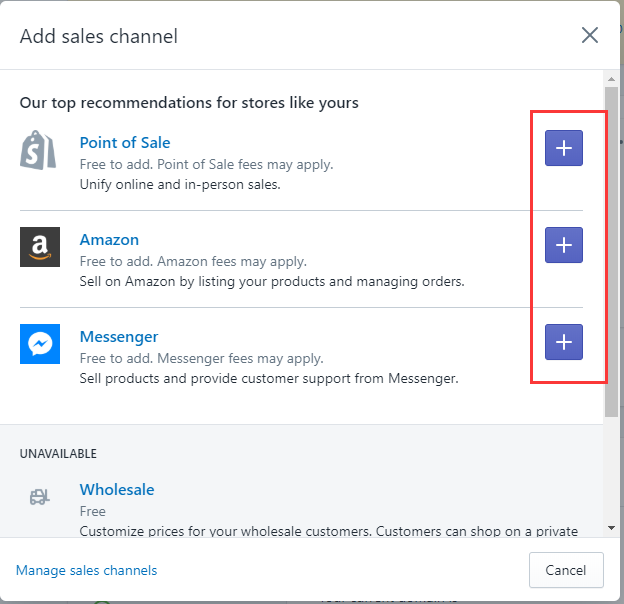Add the Point of Sale channel with plus button
The image size is (624, 604).
click(x=564, y=148)
